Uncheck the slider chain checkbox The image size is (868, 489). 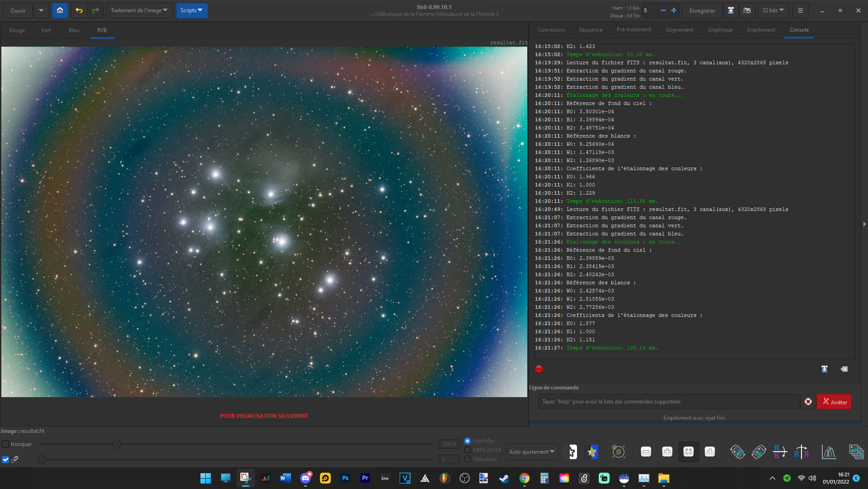(x=5, y=459)
